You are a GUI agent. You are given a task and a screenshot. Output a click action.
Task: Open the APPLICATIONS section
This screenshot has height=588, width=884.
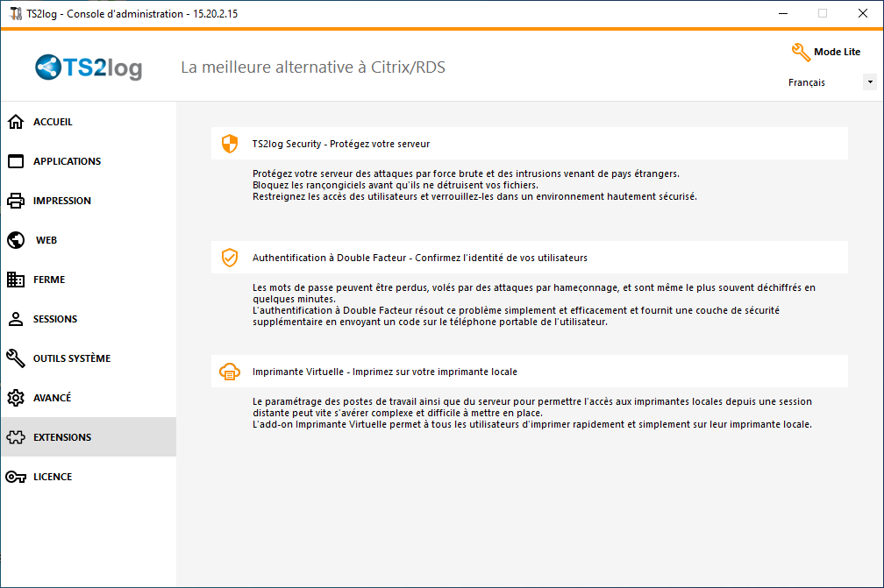pos(89,161)
